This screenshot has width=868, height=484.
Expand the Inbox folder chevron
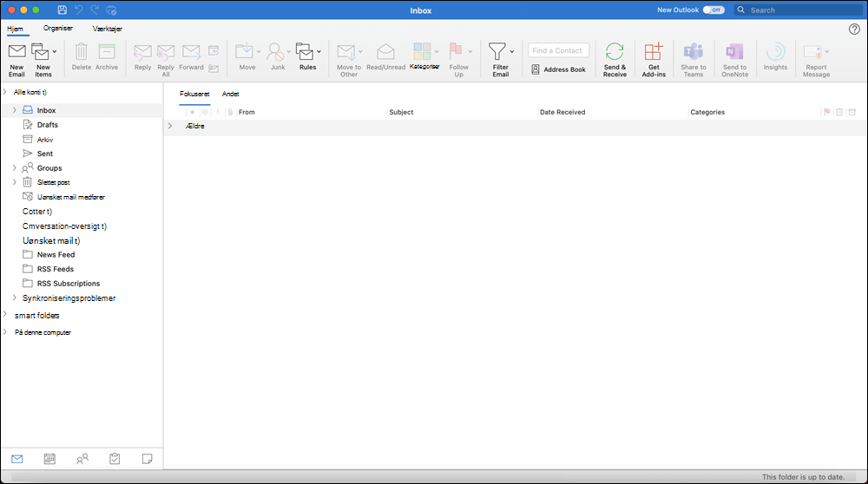tap(15, 110)
